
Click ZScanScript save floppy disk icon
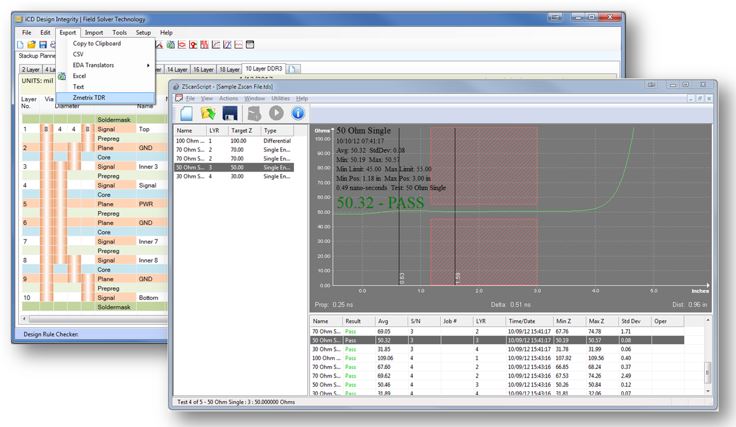tap(230, 113)
